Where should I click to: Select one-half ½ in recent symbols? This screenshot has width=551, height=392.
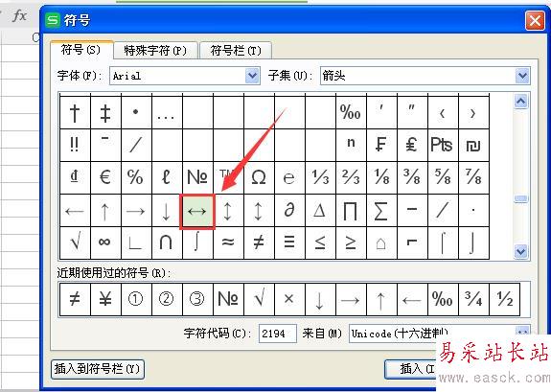(504, 300)
